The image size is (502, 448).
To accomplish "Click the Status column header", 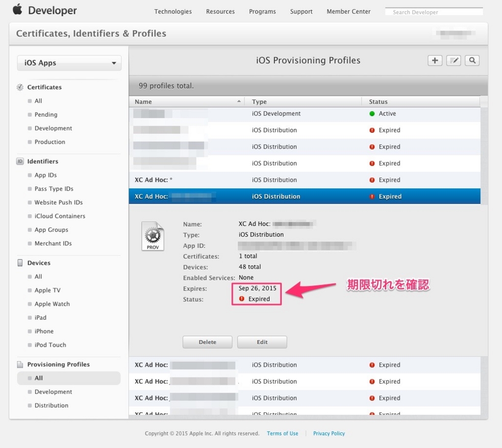I will pos(421,101).
